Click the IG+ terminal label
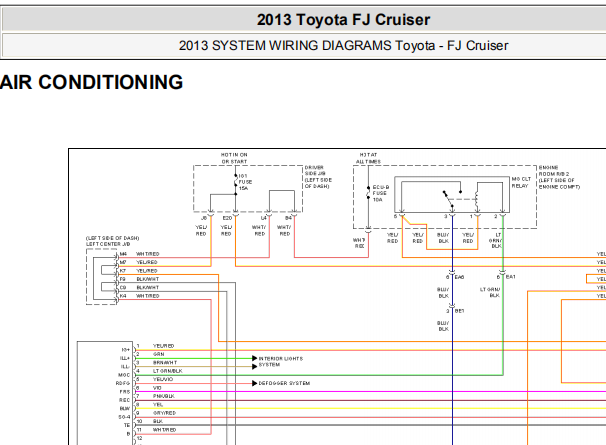The height and width of the screenshot is (445, 606). pos(126,350)
